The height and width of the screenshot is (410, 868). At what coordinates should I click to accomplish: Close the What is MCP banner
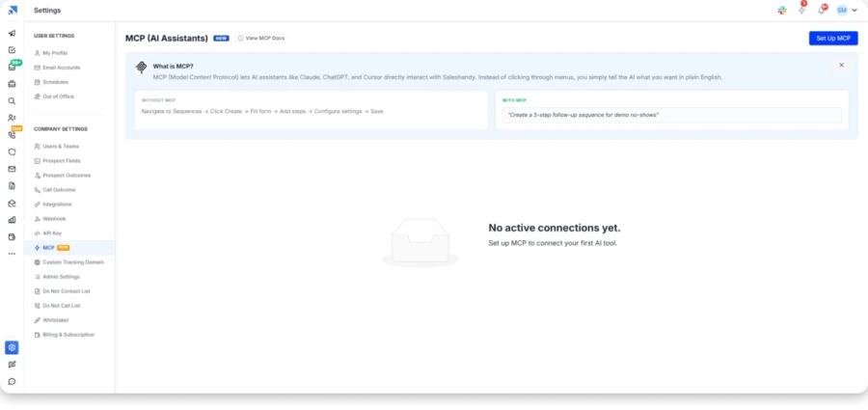click(x=841, y=66)
